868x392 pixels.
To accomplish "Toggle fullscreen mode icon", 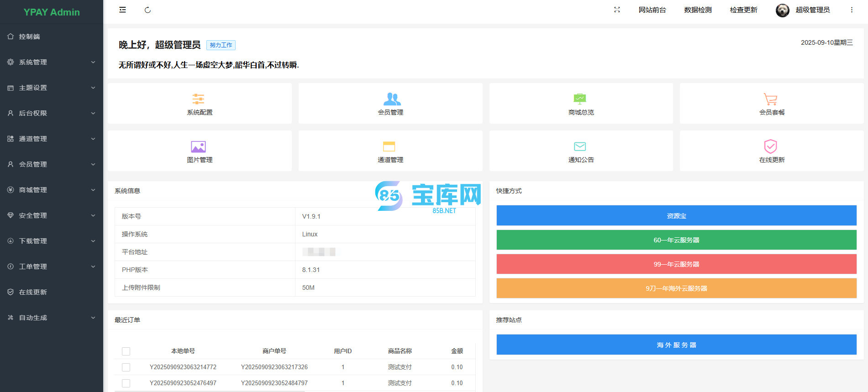I will 617,10.
